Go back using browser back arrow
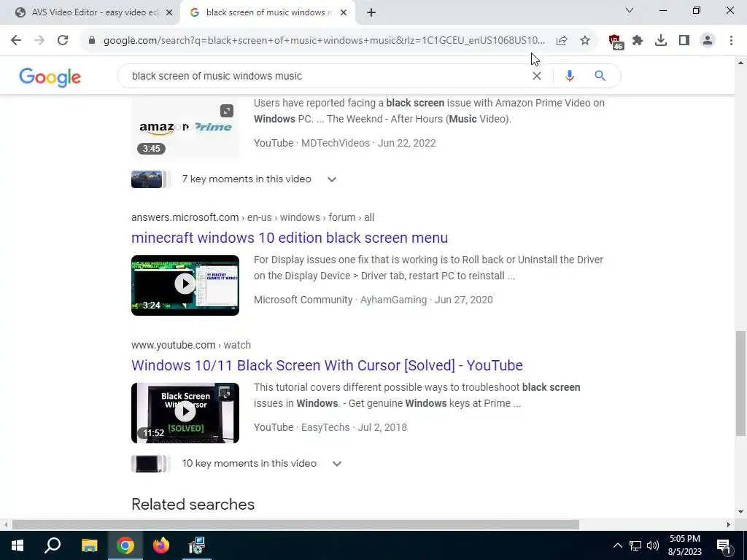This screenshot has width=747, height=560. click(16, 41)
